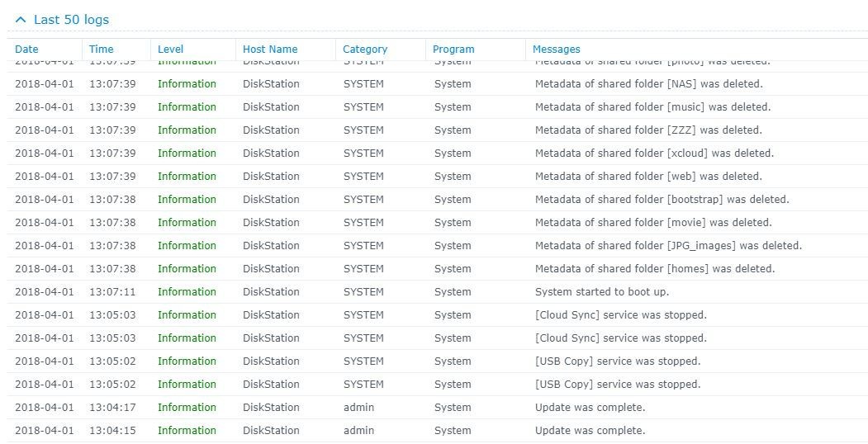Click the Time column header

tap(101, 50)
